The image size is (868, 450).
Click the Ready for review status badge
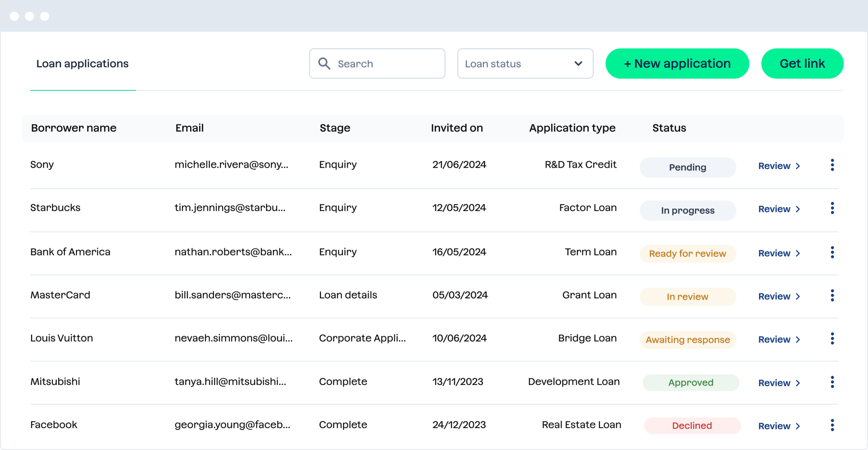click(687, 254)
